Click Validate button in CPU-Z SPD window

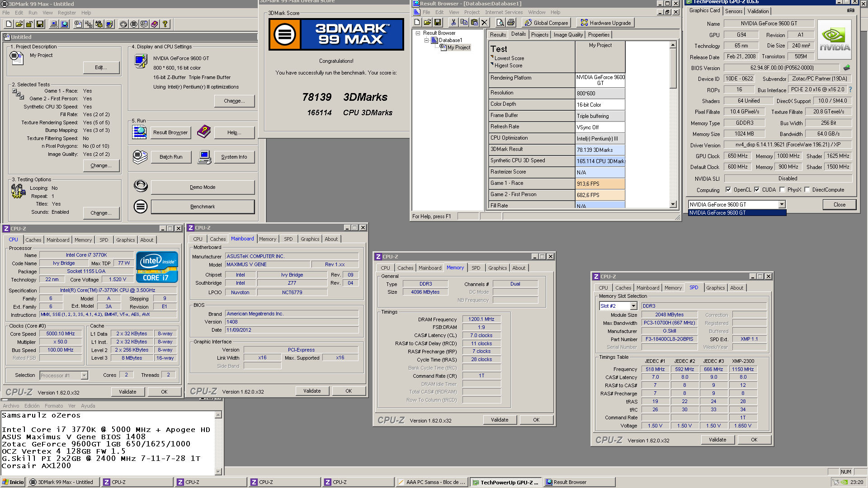pyautogui.click(x=717, y=440)
